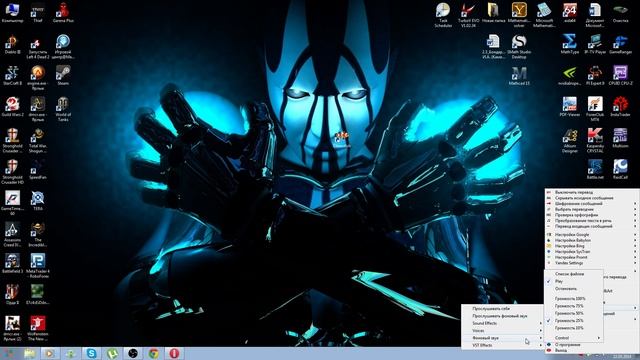This screenshot has height=360, width=640.
Task: Open the Diablo III desktop shortcut
Action: [x=12, y=44]
